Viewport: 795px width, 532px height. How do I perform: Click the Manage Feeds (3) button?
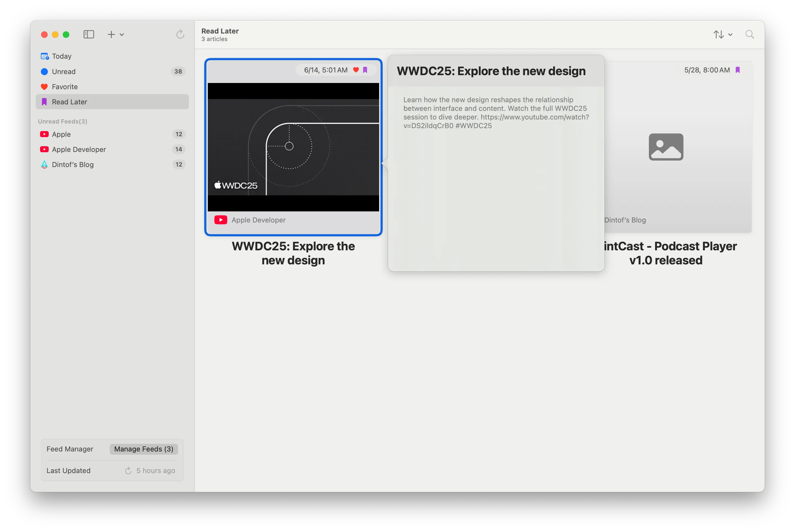pos(144,449)
